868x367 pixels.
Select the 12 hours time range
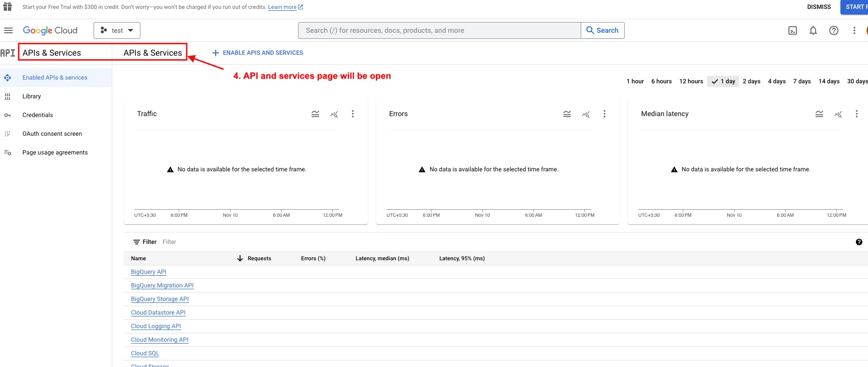tap(691, 81)
